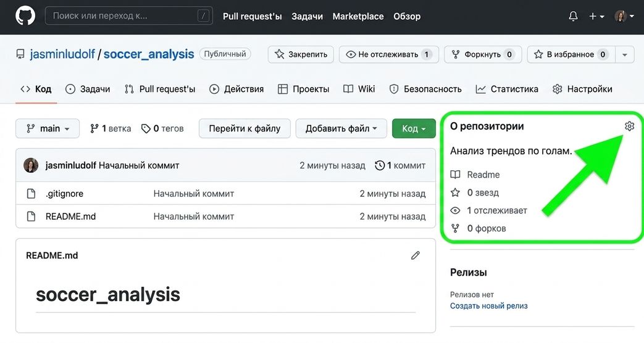Open the 1 коммит history link
The image size is (644, 343).
(x=400, y=165)
